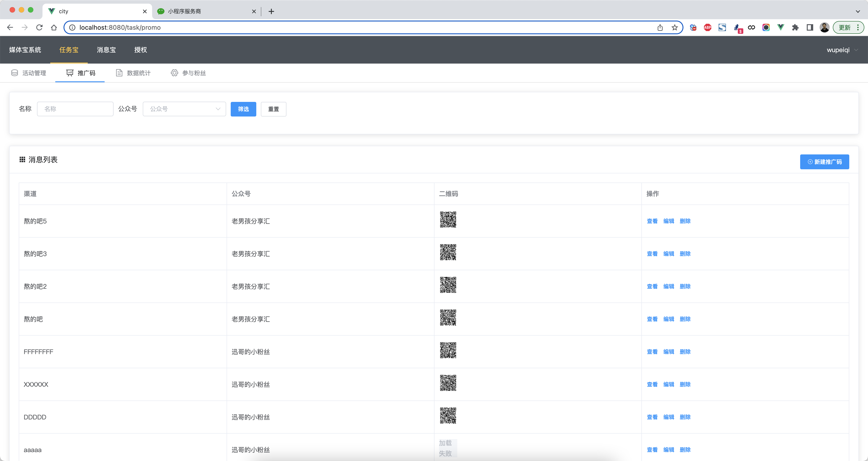Click 删除 link for 熬的吧5
Screen dimensions: 868x461
tap(685, 221)
